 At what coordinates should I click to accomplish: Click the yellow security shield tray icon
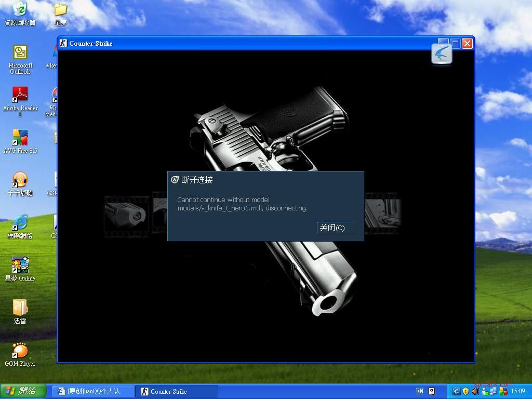tap(465, 391)
